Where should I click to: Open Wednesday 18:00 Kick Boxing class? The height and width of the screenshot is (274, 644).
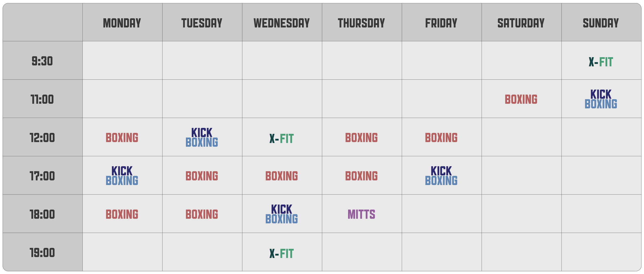tap(282, 214)
